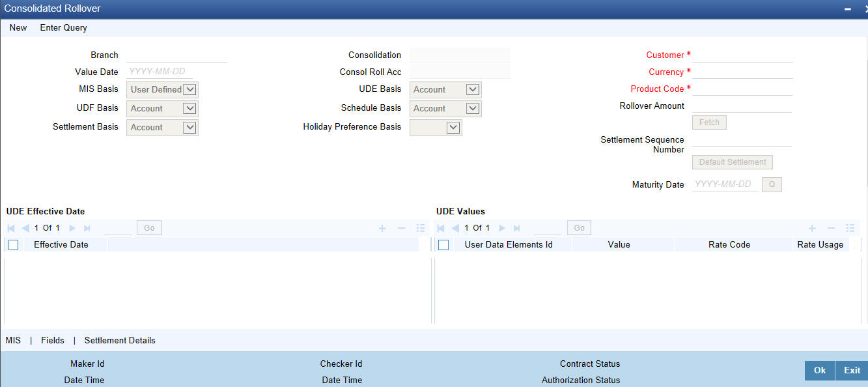The height and width of the screenshot is (387, 868).
Task: Focus the Settlement Sequence Number field
Action: coord(742,139)
